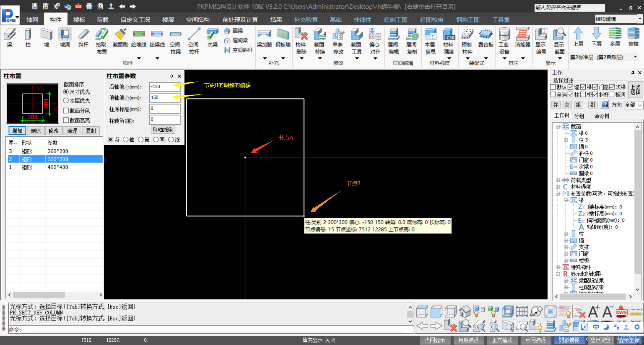
Task: Switch to the 楼板 ribbon tab
Action: [x=79, y=20]
